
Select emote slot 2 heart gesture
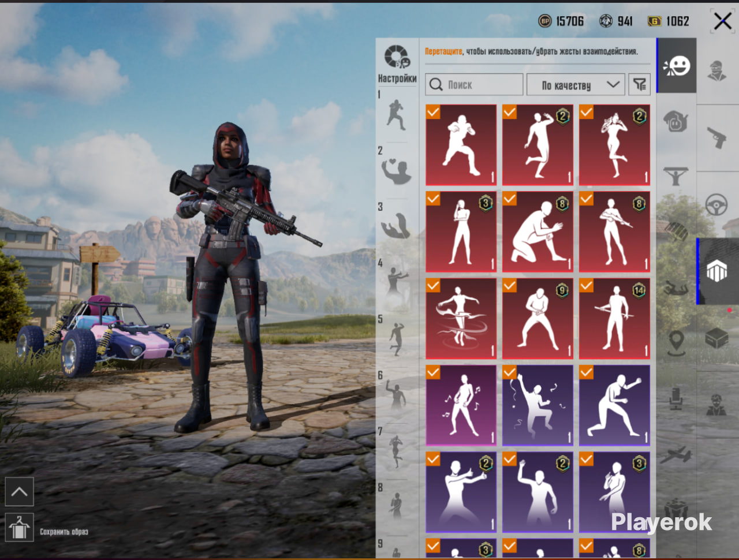(396, 171)
